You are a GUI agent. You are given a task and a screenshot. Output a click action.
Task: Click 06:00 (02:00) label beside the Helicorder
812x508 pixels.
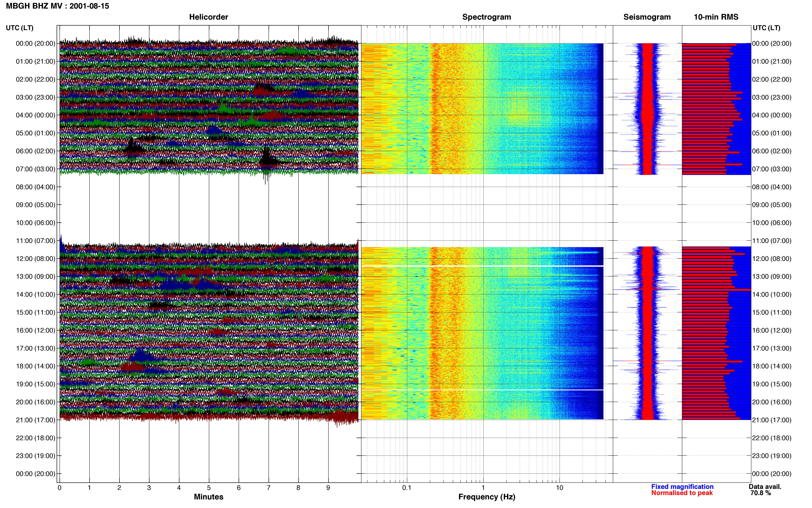(x=35, y=151)
